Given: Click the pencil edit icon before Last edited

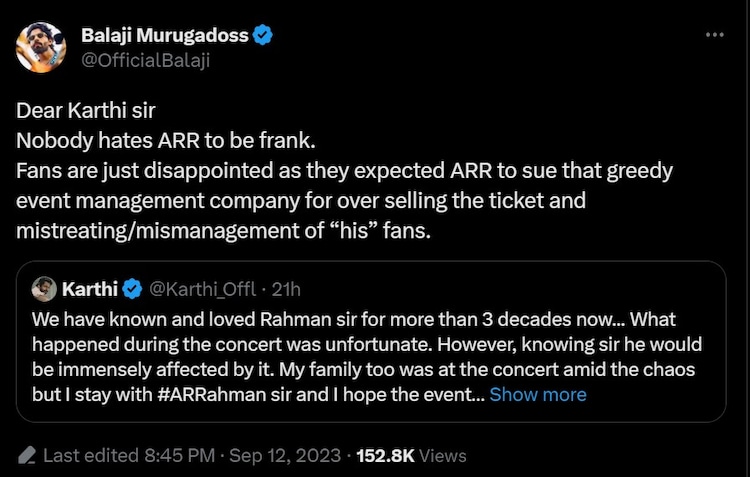Looking at the screenshot, I should tap(28, 455).
